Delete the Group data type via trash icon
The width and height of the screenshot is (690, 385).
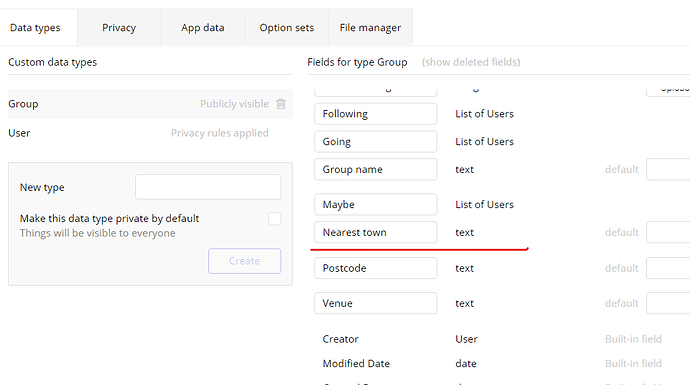coord(281,104)
